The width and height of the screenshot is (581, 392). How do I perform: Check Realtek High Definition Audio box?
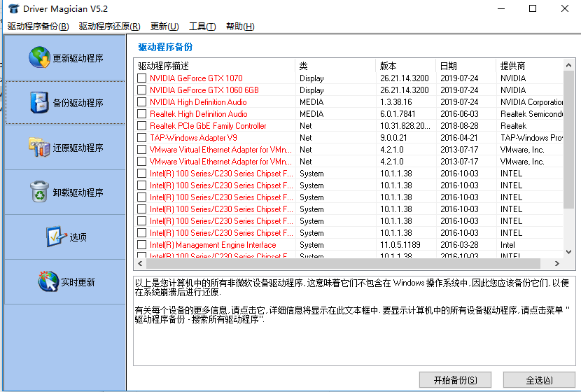pyautogui.click(x=141, y=113)
